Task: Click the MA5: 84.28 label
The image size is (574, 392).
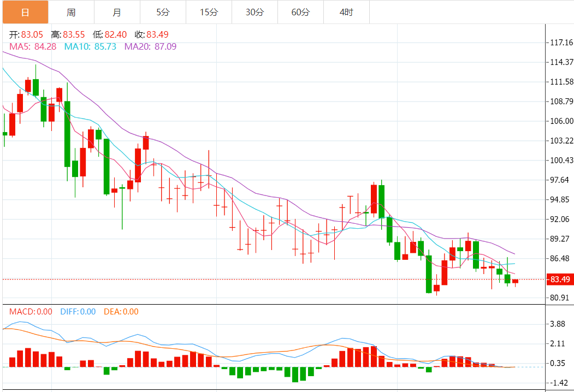Action: click(x=33, y=46)
